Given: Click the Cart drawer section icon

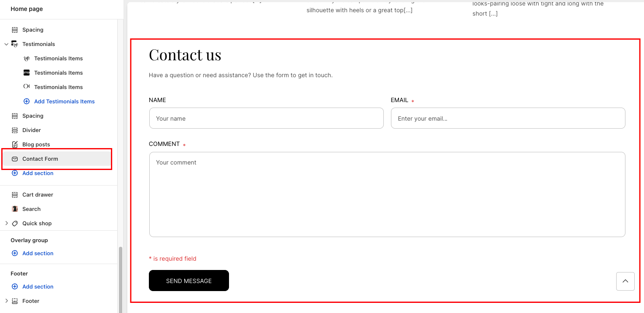Looking at the screenshot, I should click(x=15, y=195).
